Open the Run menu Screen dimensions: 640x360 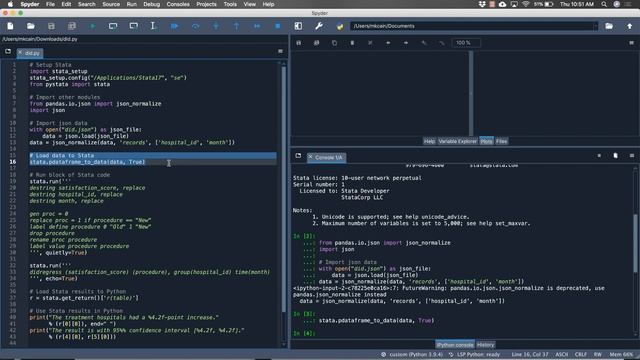(131, 4)
